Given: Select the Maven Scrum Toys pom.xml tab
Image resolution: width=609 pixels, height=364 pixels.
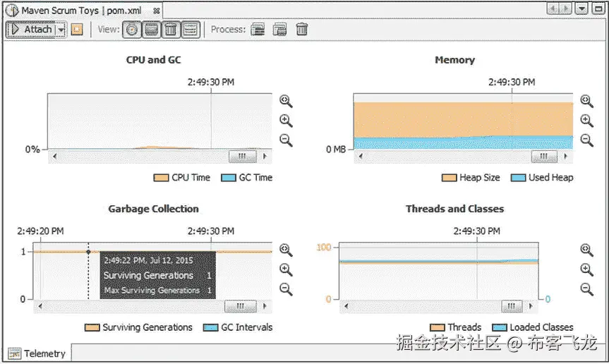Looking at the screenshot, I should 81,11.
